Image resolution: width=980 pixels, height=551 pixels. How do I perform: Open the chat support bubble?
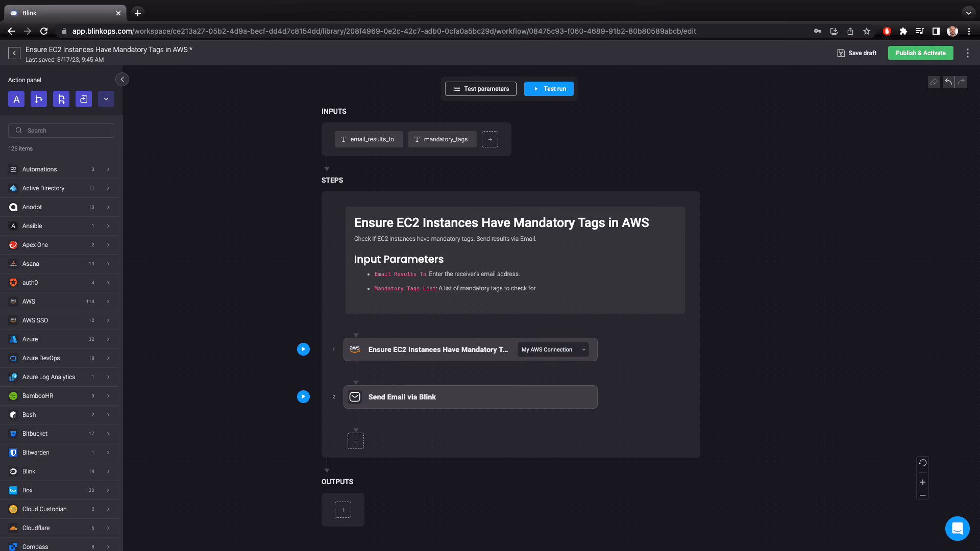pyautogui.click(x=957, y=529)
